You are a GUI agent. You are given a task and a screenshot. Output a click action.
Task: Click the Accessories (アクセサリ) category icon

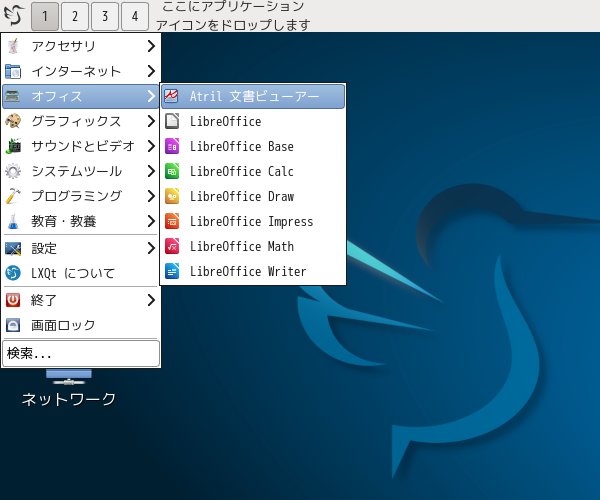tap(13, 46)
